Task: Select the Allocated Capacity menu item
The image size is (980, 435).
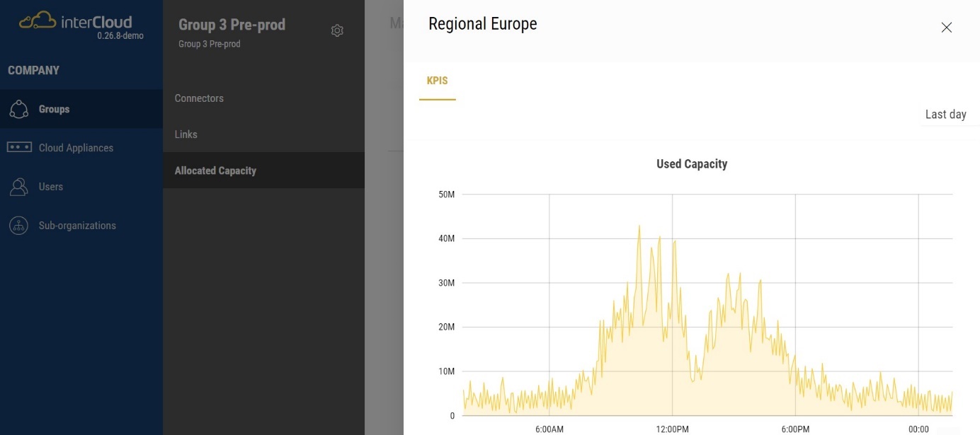Action: (x=215, y=170)
